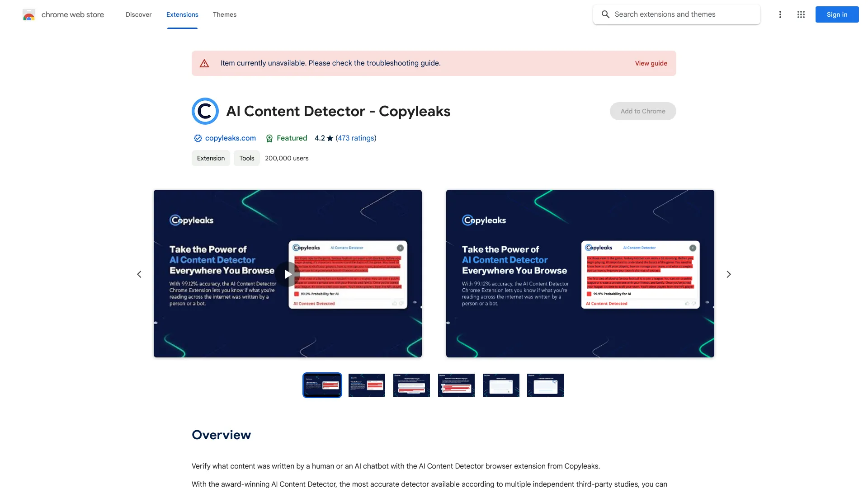
Task: Select the fourth thumbnail in carousel
Action: pyautogui.click(x=455, y=385)
